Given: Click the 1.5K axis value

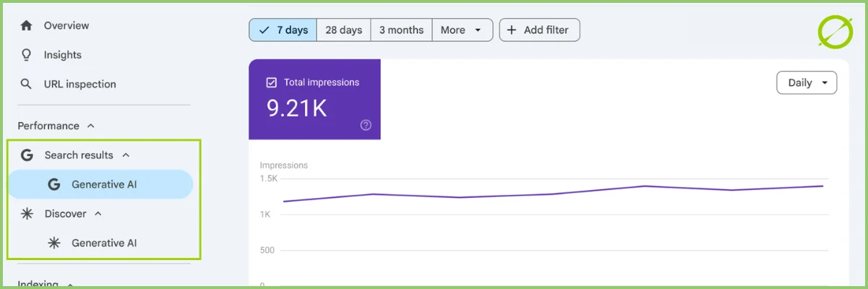Looking at the screenshot, I should tap(268, 178).
